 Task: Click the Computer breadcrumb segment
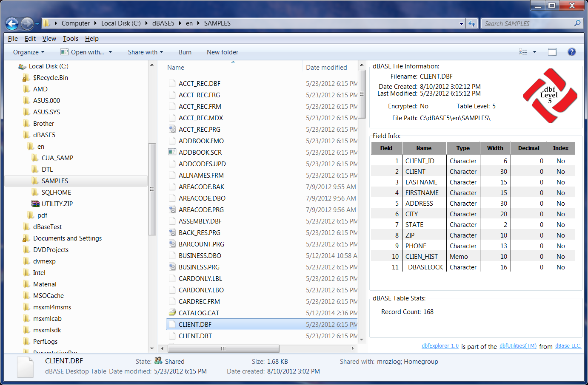pyautogui.click(x=76, y=23)
